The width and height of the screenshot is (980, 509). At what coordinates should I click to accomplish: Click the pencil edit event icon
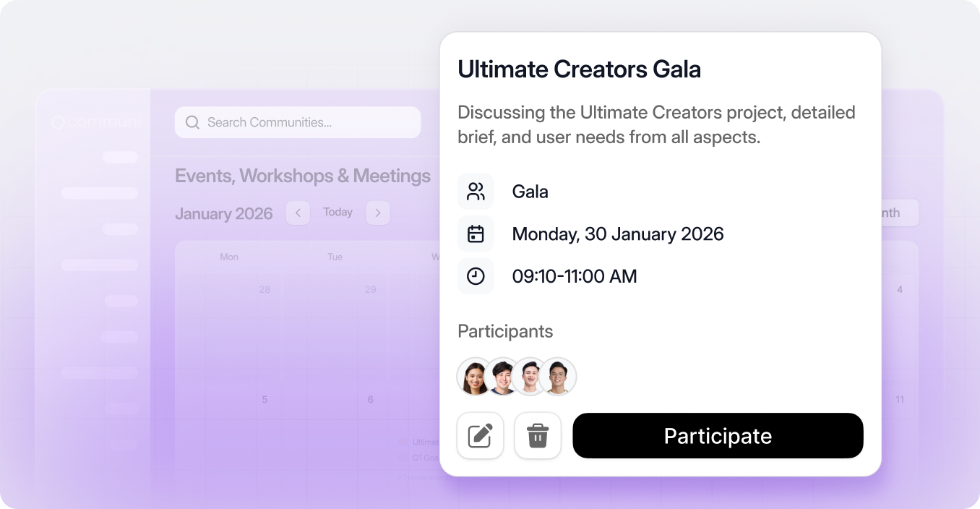pos(480,436)
